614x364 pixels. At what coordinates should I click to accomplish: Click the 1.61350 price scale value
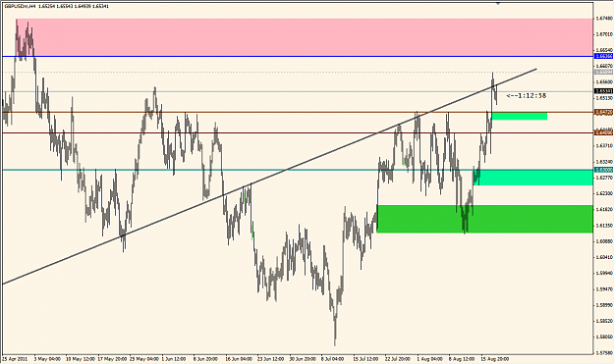point(604,226)
